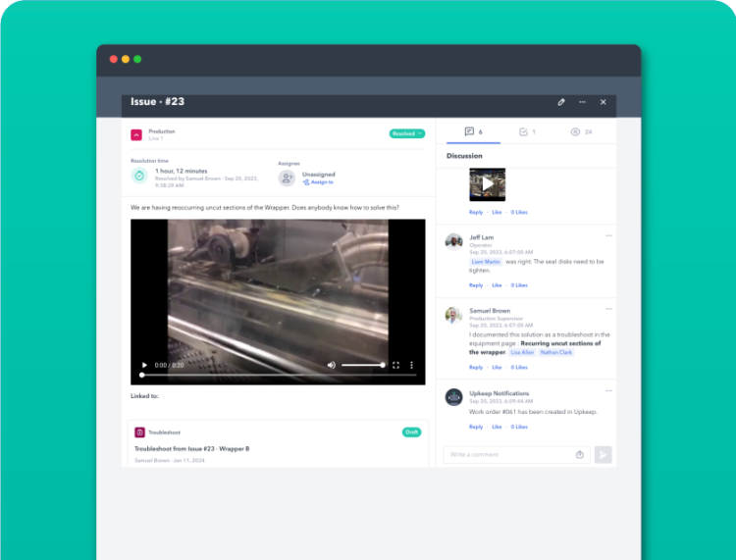This screenshot has height=560, width=736.
Task: Open options menu on Upkeep Notifications comment
Action: pyautogui.click(x=608, y=391)
